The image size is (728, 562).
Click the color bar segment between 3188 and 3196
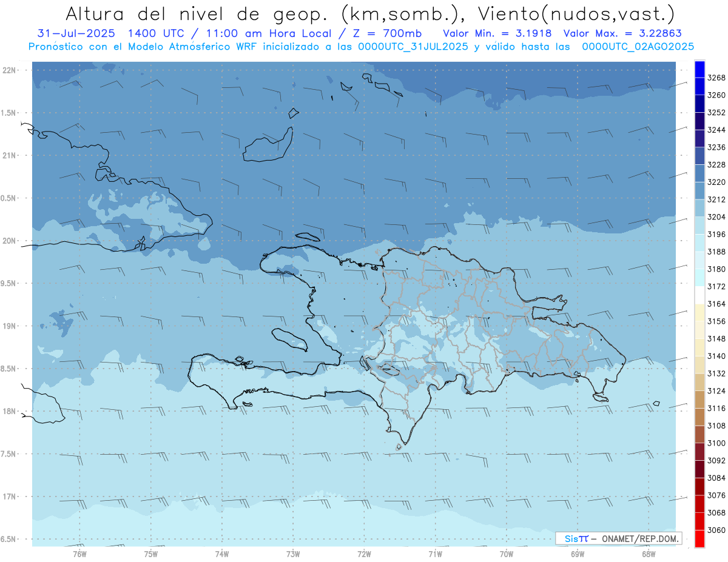click(699, 243)
